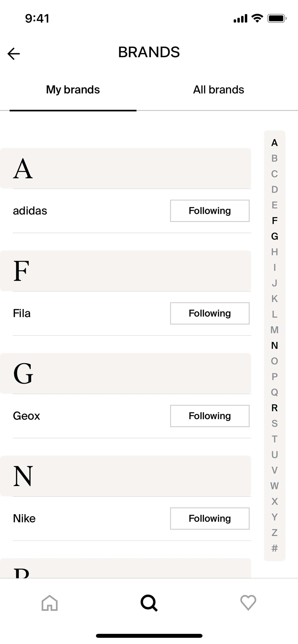The height and width of the screenshot is (644, 298).
Task: Unfollow adidas via Following button
Action: [210, 211]
